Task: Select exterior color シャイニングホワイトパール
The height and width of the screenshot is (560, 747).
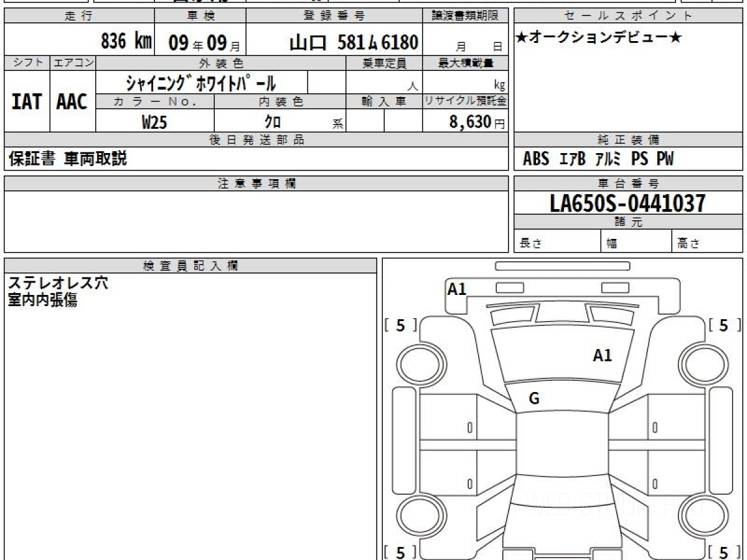Action: point(200,82)
